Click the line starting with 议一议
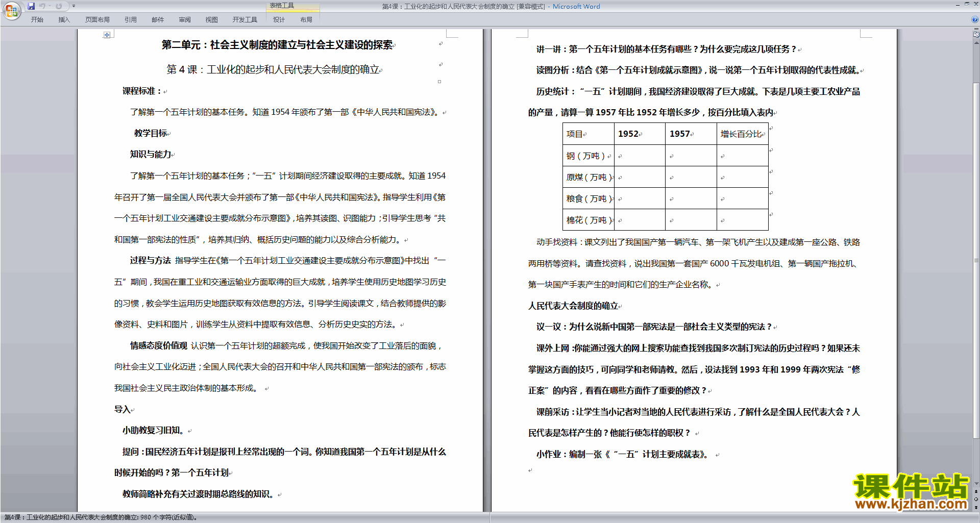This screenshot has height=523, width=980. (x=654, y=327)
